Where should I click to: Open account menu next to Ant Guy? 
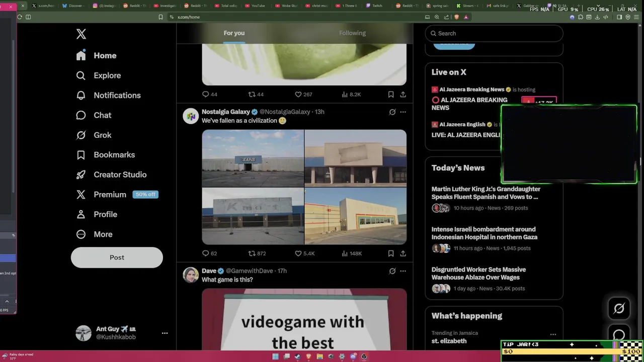pos(165,333)
